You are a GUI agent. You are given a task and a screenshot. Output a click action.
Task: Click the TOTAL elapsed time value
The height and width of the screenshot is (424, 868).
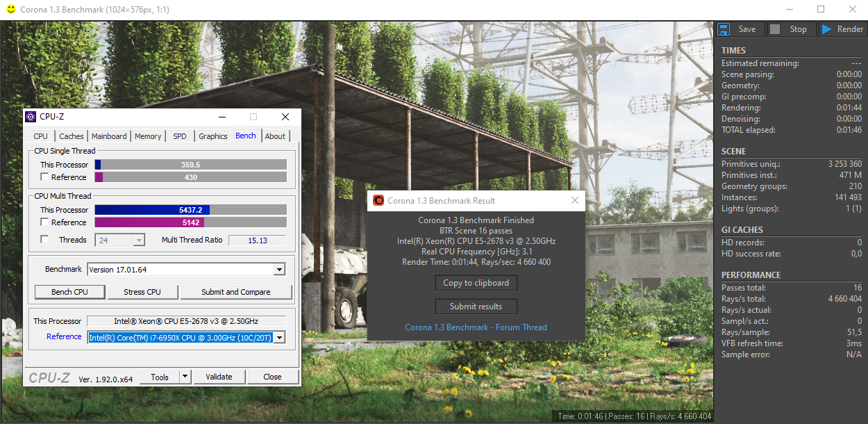pos(849,130)
